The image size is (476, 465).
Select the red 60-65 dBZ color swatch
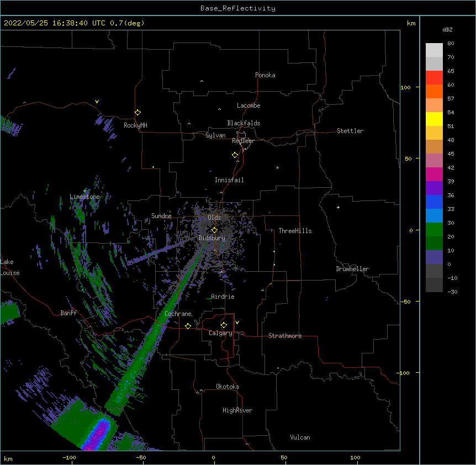point(434,77)
